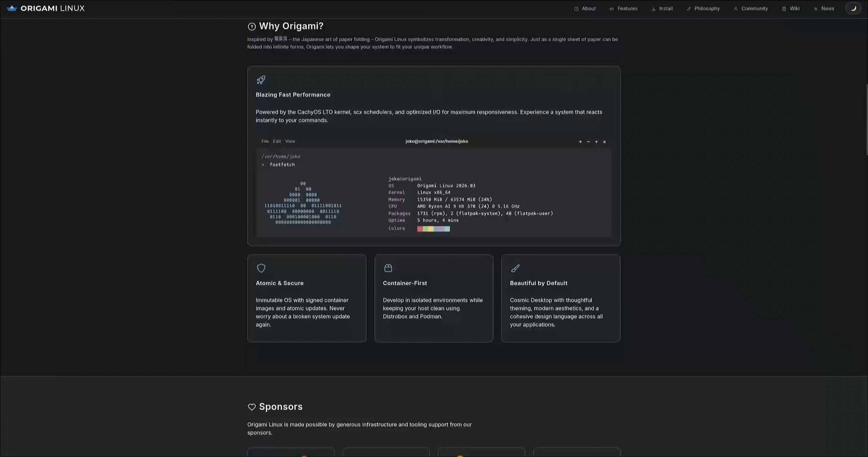Click the Sponsors heading
Viewport: 868px width, 457px height.
pos(281,406)
